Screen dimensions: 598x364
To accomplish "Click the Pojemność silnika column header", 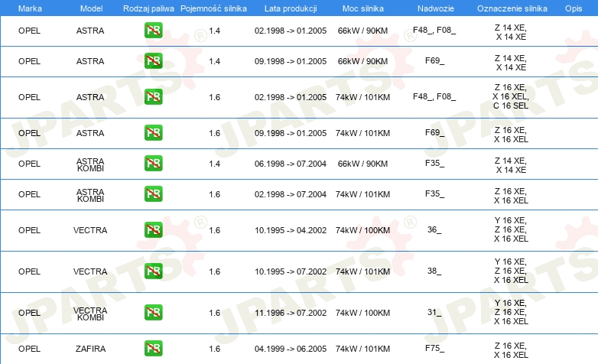I will click(x=213, y=8).
